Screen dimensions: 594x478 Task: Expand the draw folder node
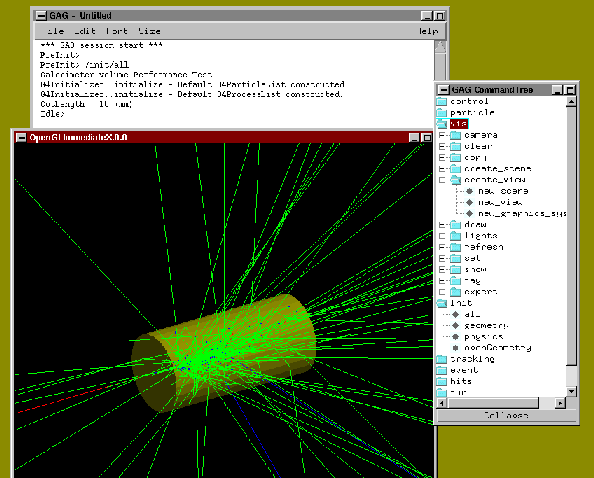tap(442, 225)
